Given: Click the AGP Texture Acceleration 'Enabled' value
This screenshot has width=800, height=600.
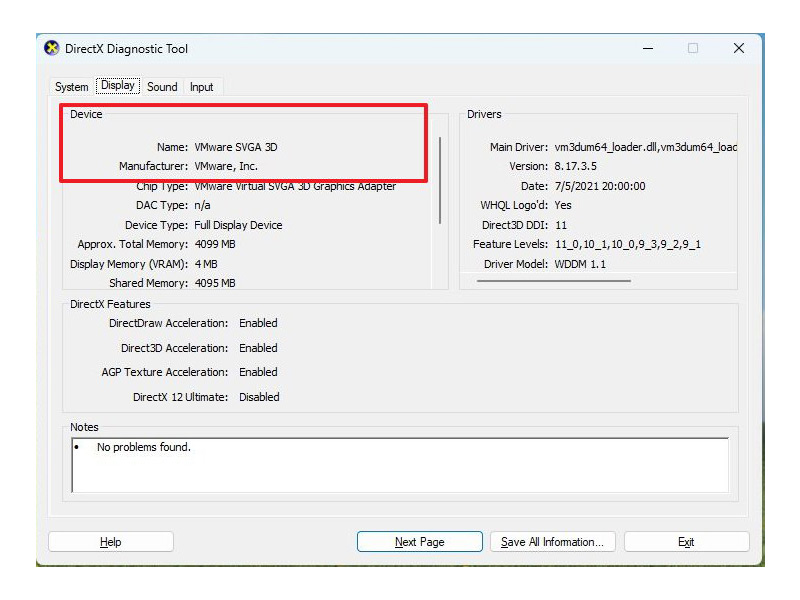Looking at the screenshot, I should pyautogui.click(x=258, y=372).
